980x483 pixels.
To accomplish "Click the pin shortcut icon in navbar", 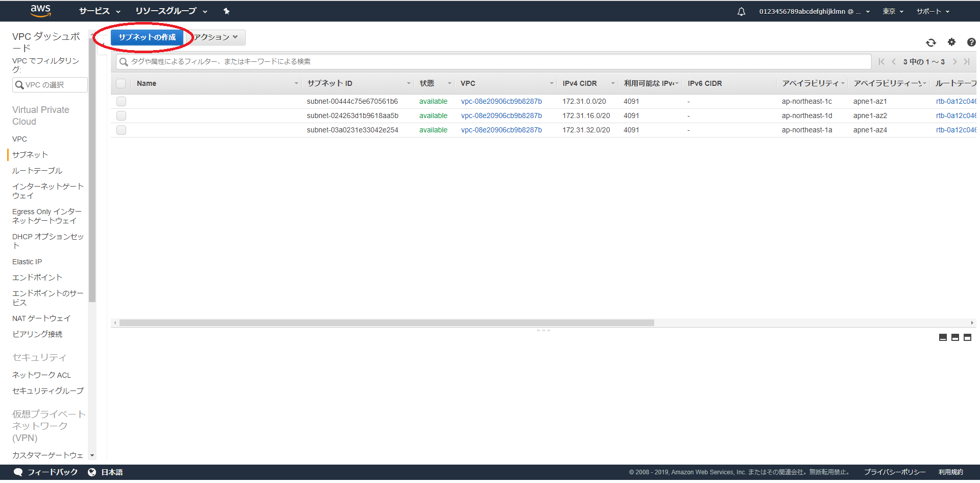I will coord(226,11).
